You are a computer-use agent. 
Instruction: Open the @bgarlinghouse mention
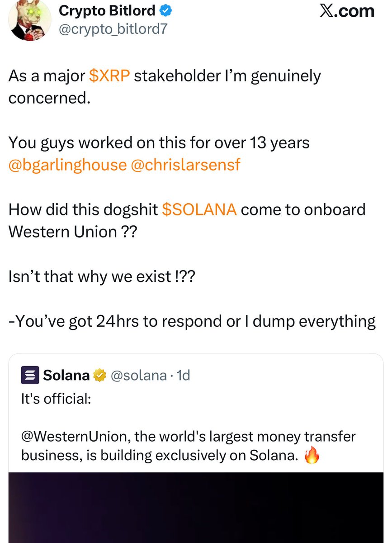coord(67,165)
